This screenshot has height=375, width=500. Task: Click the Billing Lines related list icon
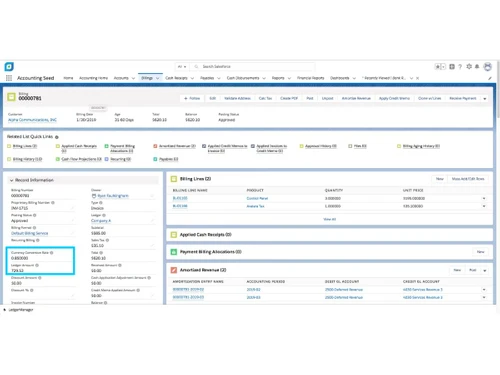[173, 179]
